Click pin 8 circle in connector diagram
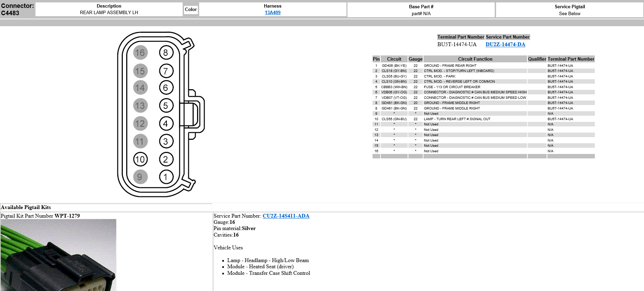644x291 pixels. pyautogui.click(x=166, y=53)
